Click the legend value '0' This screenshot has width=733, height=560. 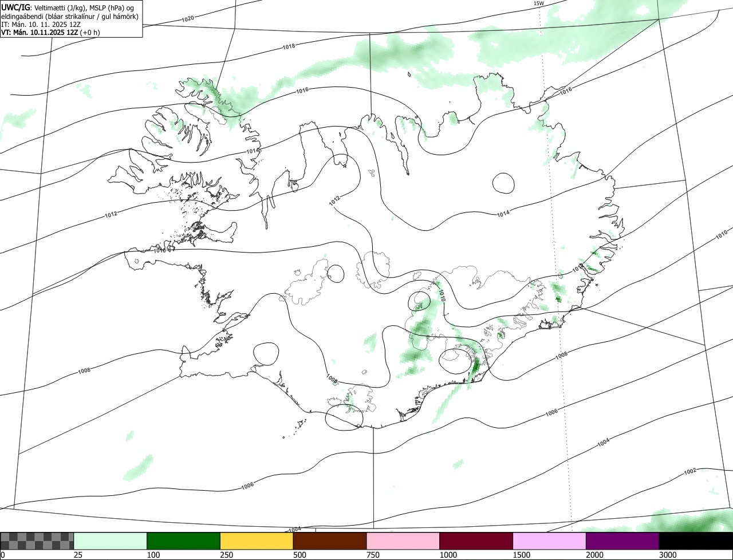tap(2, 555)
